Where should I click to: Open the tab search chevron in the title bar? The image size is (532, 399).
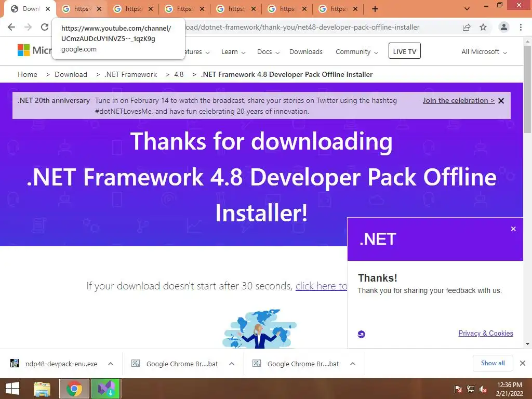[x=467, y=9]
